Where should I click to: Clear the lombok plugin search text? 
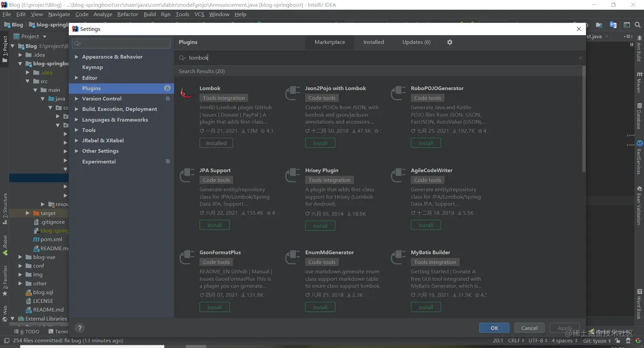pyautogui.click(x=580, y=58)
